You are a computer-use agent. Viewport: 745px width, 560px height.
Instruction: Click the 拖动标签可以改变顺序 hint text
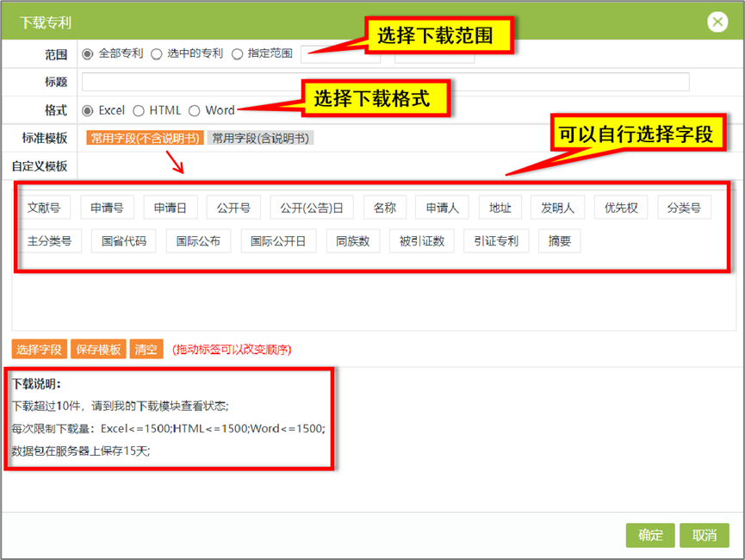coord(232,350)
